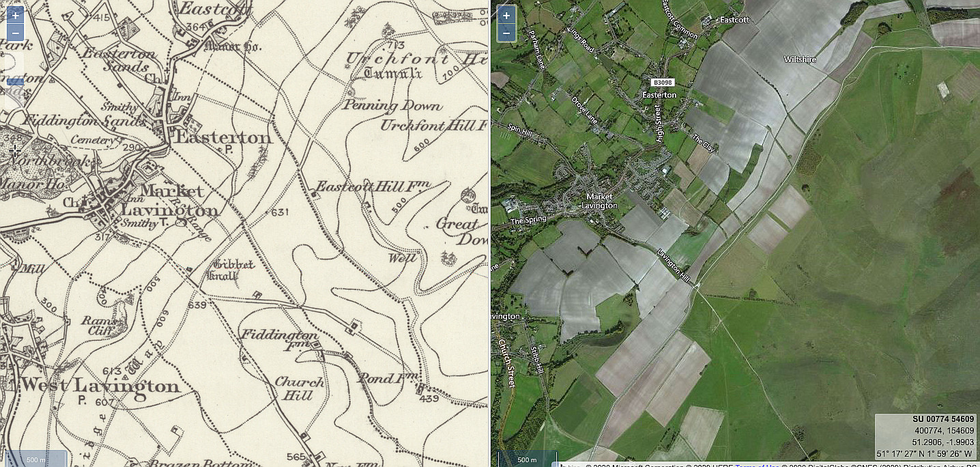The image size is (980, 467).
Task: Zoom out on the historical map
Action: (x=15, y=32)
